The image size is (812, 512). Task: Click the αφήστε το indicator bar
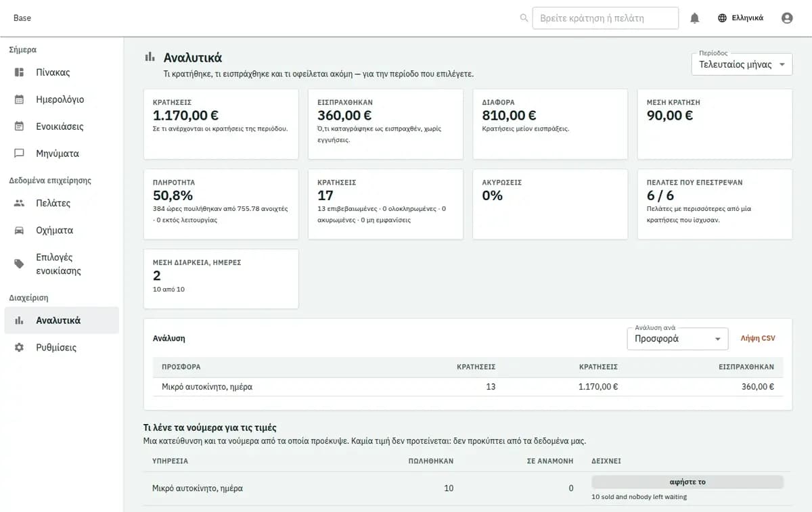point(687,482)
